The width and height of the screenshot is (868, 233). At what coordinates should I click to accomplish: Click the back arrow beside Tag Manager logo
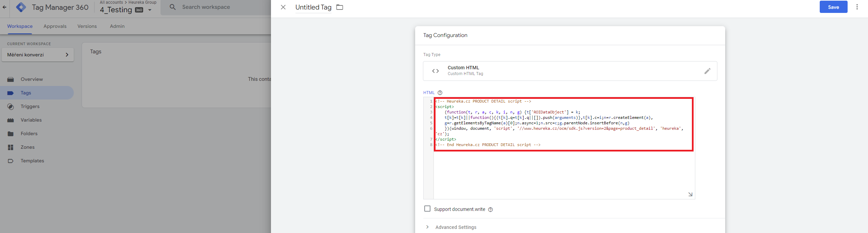pyautogui.click(x=4, y=7)
